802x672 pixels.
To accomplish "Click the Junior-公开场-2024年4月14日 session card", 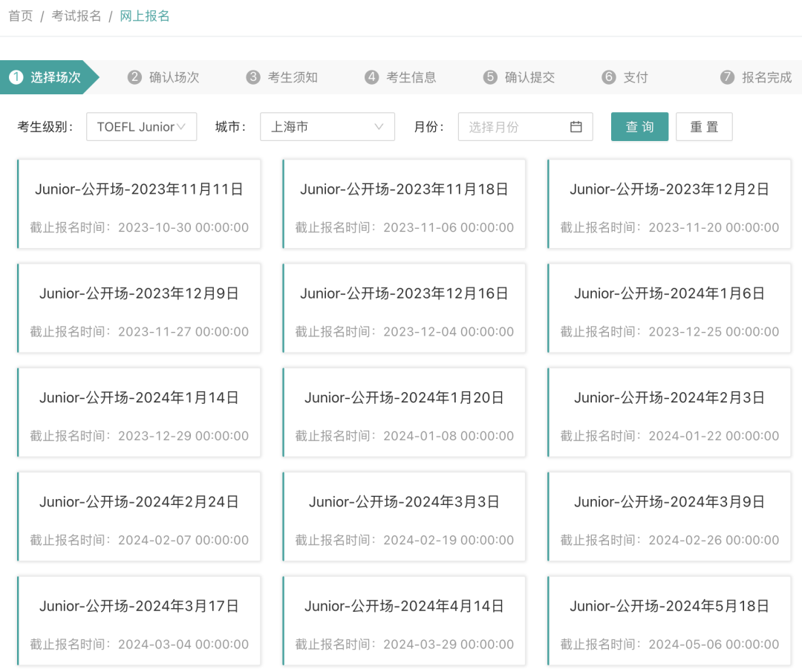I will pos(404,621).
